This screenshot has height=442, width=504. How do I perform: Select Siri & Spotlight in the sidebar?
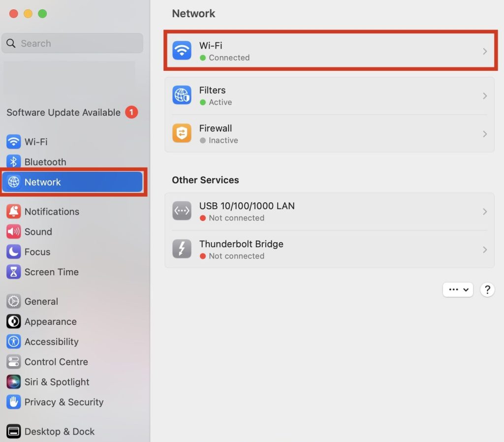tap(72, 382)
